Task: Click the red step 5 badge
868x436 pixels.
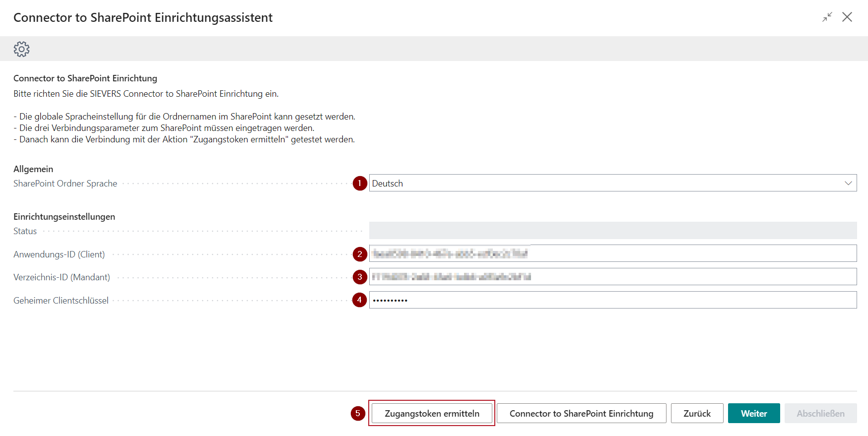Action: (358, 414)
